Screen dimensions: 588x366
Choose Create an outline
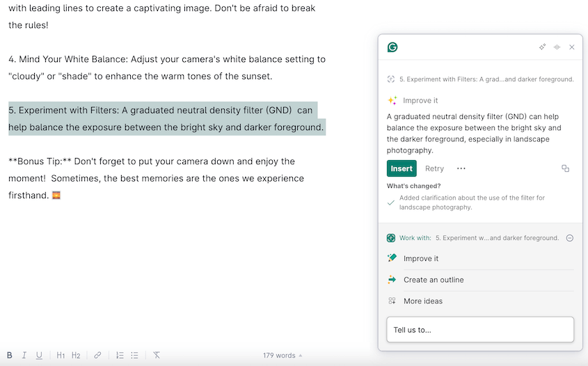click(480, 280)
